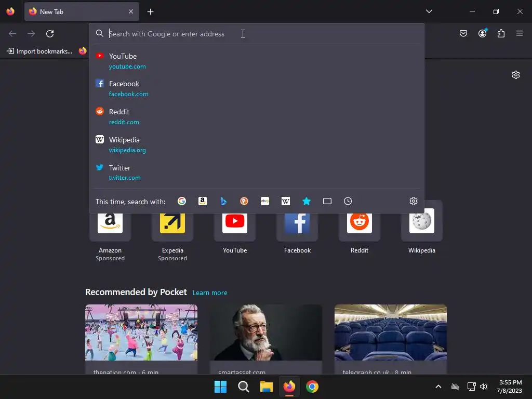Expand the list all tabs chevron
The height and width of the screenshot is (399, 532).
tap(429, 11)
